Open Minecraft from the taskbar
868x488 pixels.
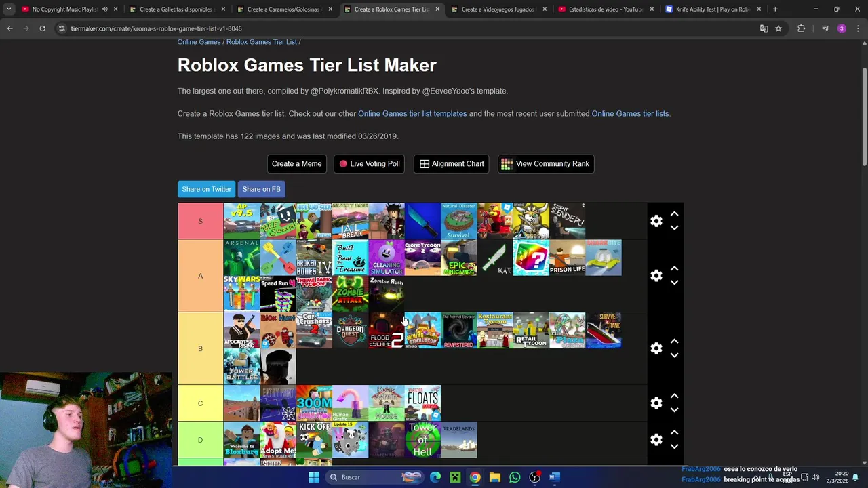[455, 477]
